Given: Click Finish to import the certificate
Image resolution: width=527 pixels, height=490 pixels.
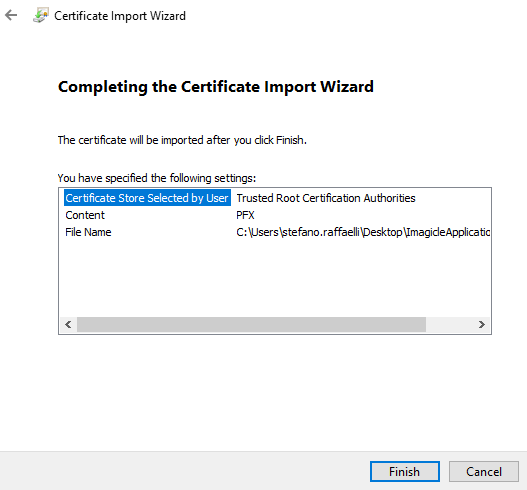Looking at the screenshot, I should coord(405,472).
